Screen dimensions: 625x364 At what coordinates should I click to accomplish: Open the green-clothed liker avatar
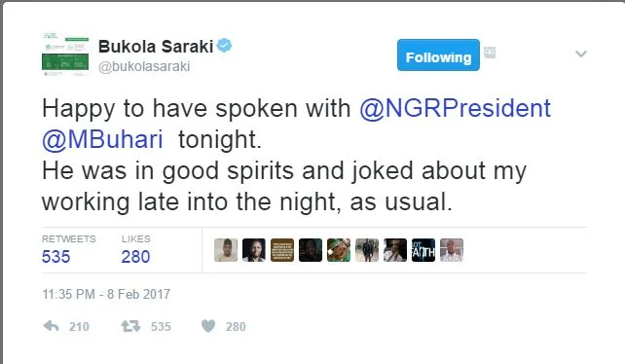point(339,250)
